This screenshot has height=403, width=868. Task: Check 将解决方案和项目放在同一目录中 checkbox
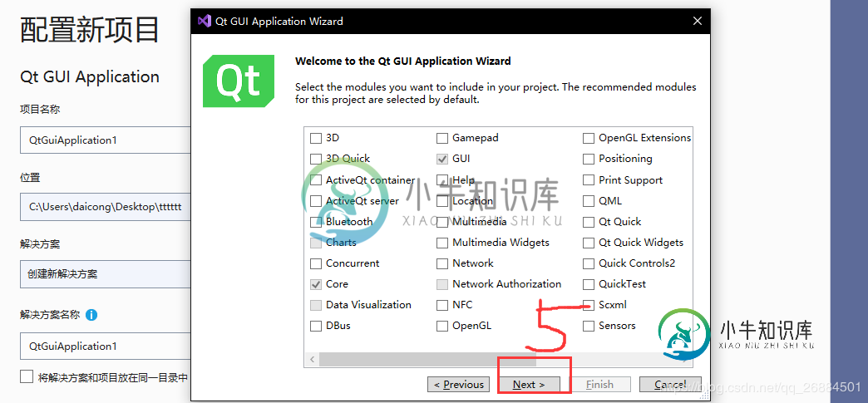click(27, 376)
